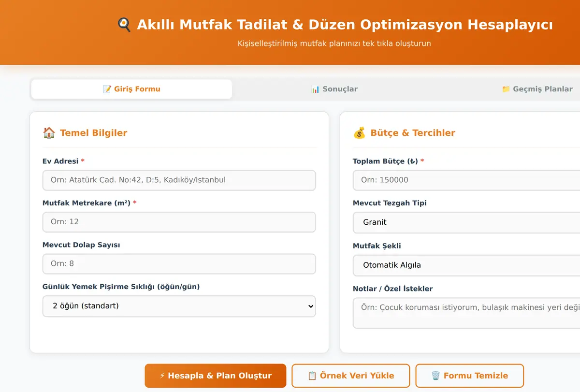Click the memo icon on Giriş Formu tab
Image resolution: width=580 pixels, height=392 pixels.
(107, 89)
